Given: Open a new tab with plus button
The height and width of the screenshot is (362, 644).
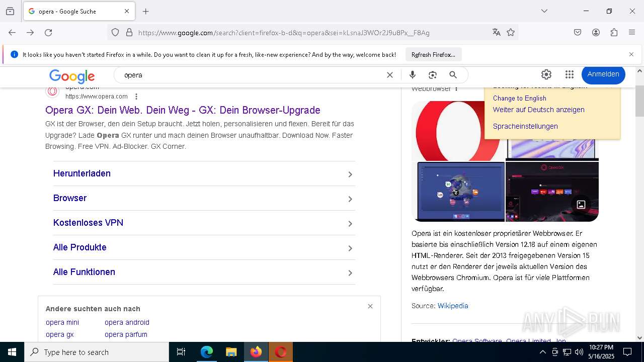Looking at the screenshot, I should click(146, 11).
